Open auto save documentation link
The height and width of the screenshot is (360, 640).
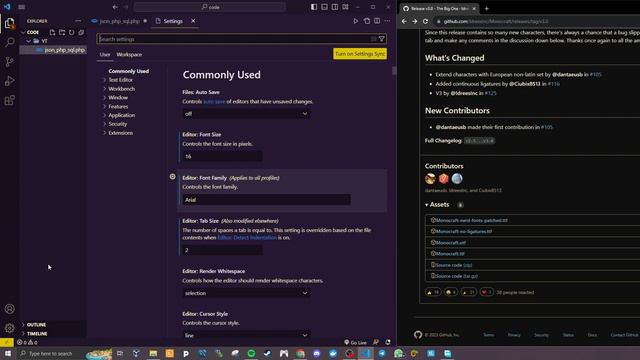214,102
